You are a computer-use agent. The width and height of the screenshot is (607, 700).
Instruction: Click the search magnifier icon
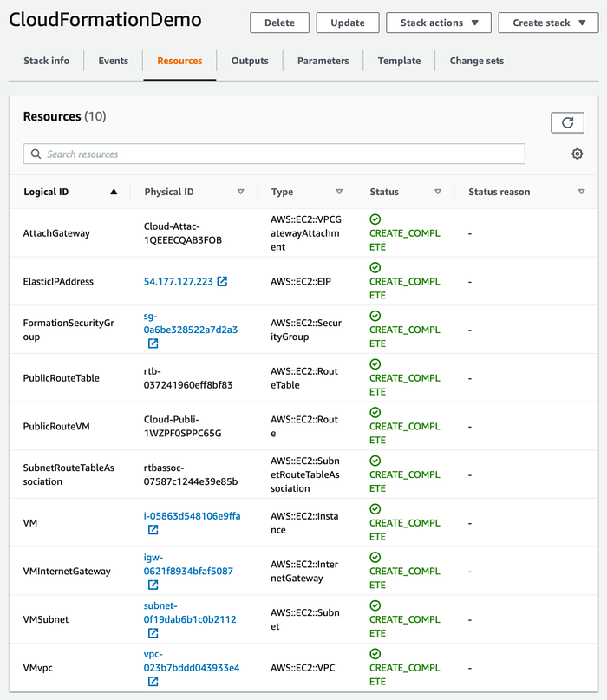point(36,154)
